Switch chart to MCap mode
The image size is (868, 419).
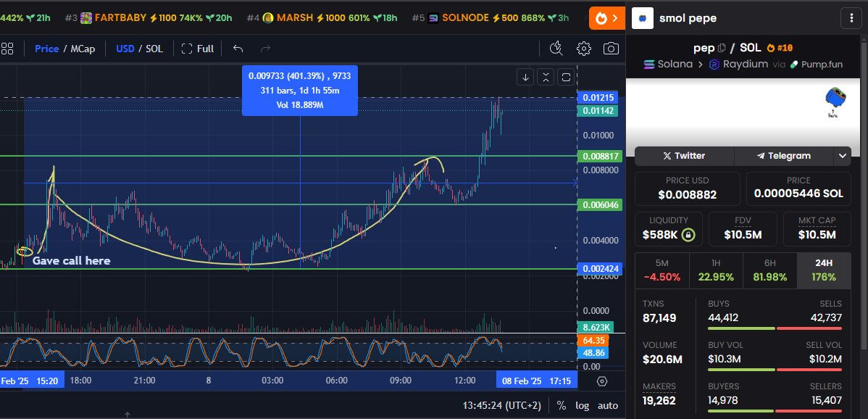(x=83, y=49)
